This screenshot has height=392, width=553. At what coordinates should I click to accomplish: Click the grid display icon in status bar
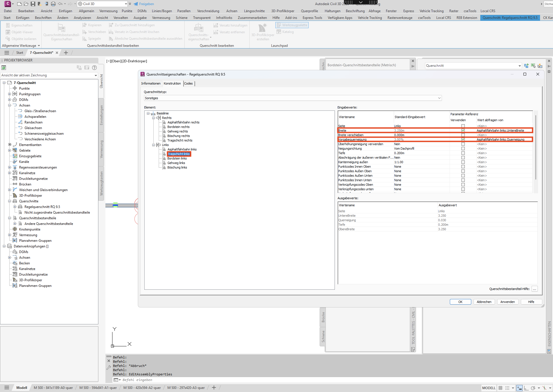(501, 388)
